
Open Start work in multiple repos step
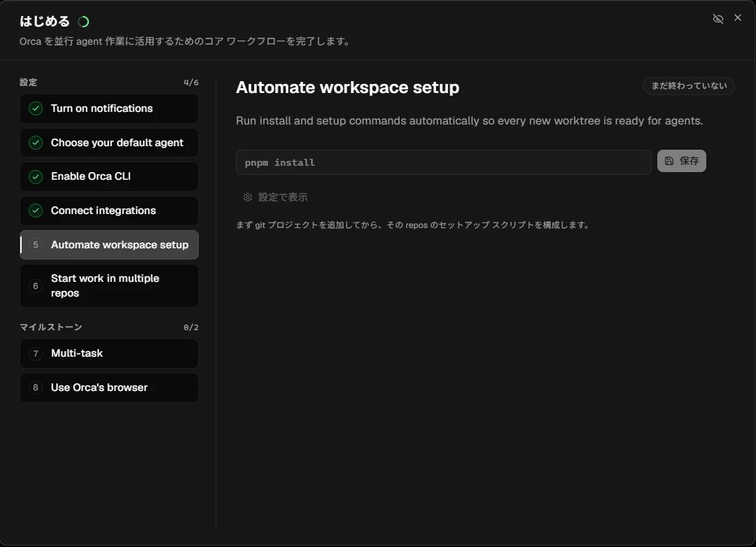pyautogui.click(x=109, y=286)
